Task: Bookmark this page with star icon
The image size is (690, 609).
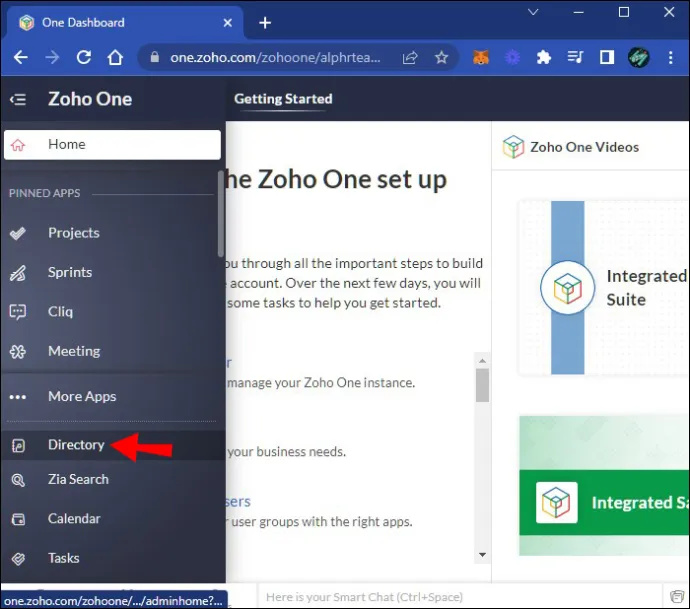Action: pyautogui.click(x=441, y=58)
